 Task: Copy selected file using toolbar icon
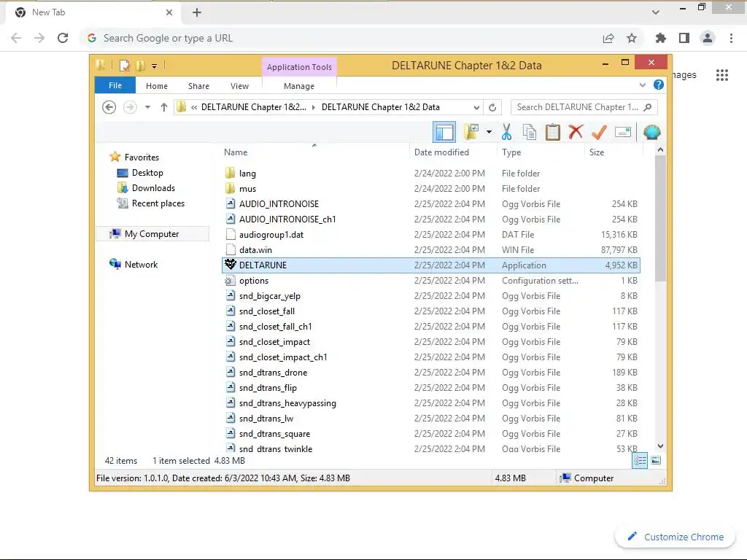click(x=530, y=133)
